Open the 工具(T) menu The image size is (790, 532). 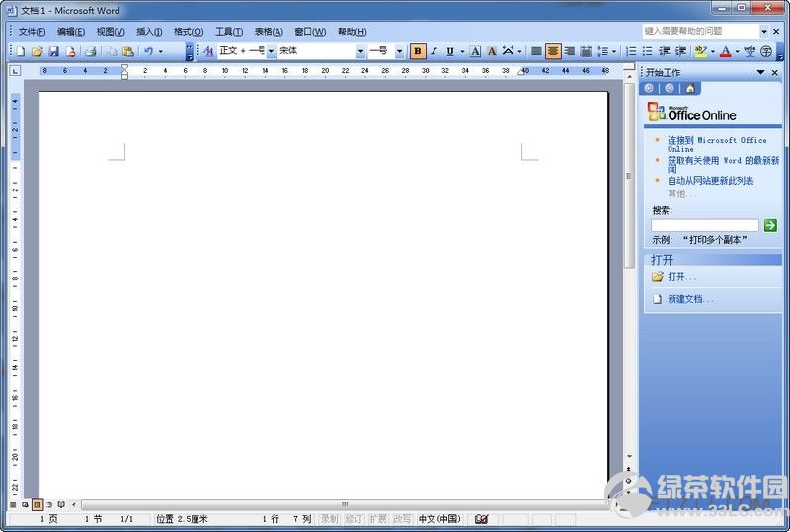[229, 32]
